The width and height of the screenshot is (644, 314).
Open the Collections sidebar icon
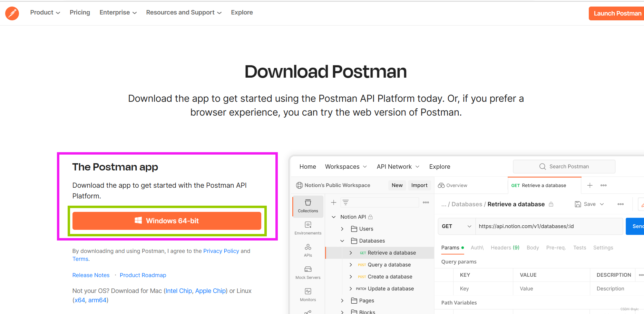click(308, 206)
